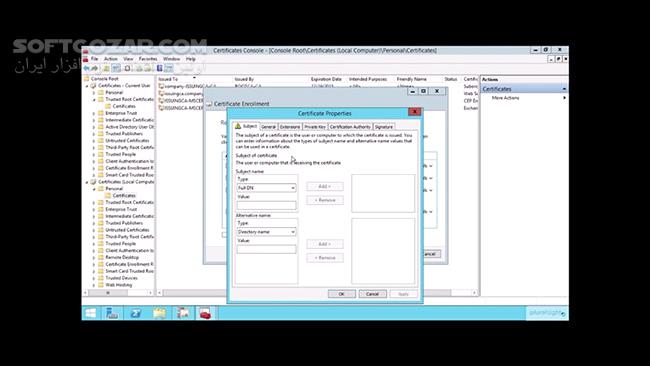The image size is (650, 366).
Task: Open the Start button on the taskbar
Action: click(91, 313)
